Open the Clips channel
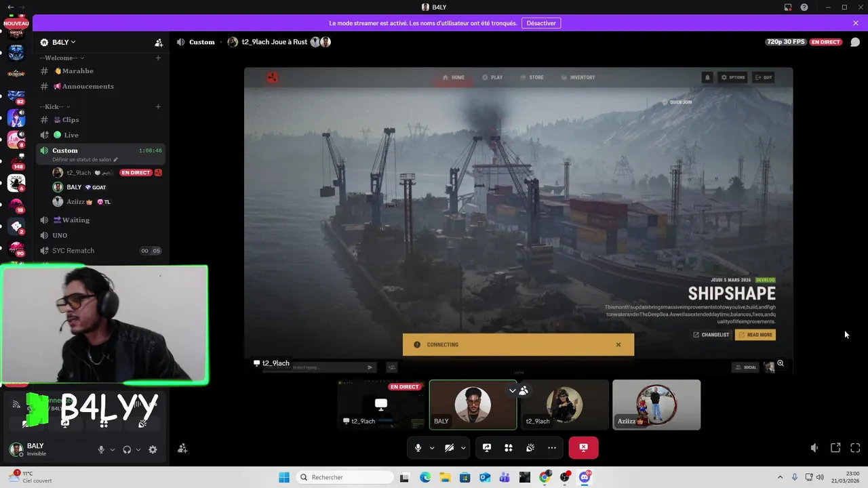This screenshot has width=868, height=488. click(x=101, y=119)
